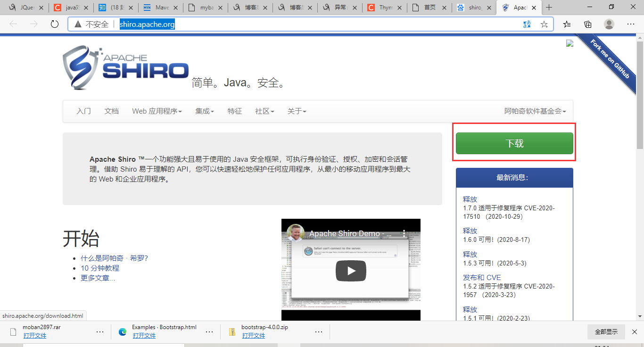Click the 开始 heading
The width and height of the screenshot is (644, 347).
pyautogui.click(x=81, y=239)
